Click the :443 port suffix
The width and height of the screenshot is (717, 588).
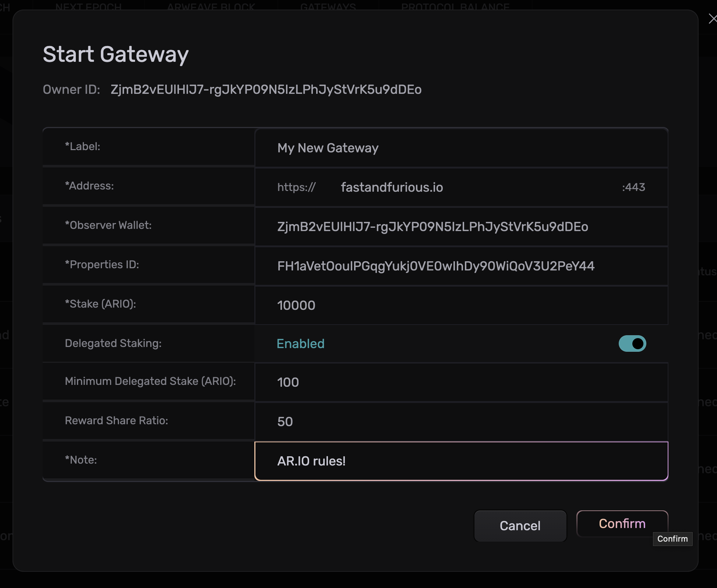click(633, 187)
